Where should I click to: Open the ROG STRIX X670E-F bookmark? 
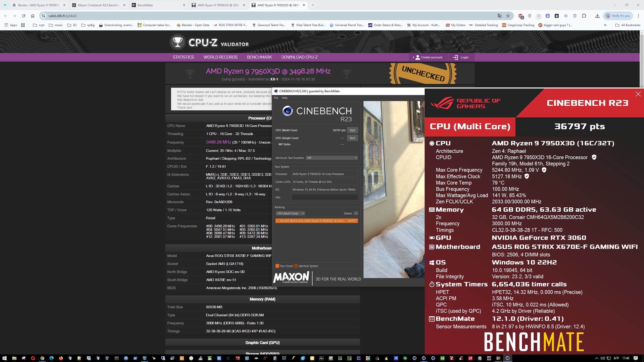point(230,25)
